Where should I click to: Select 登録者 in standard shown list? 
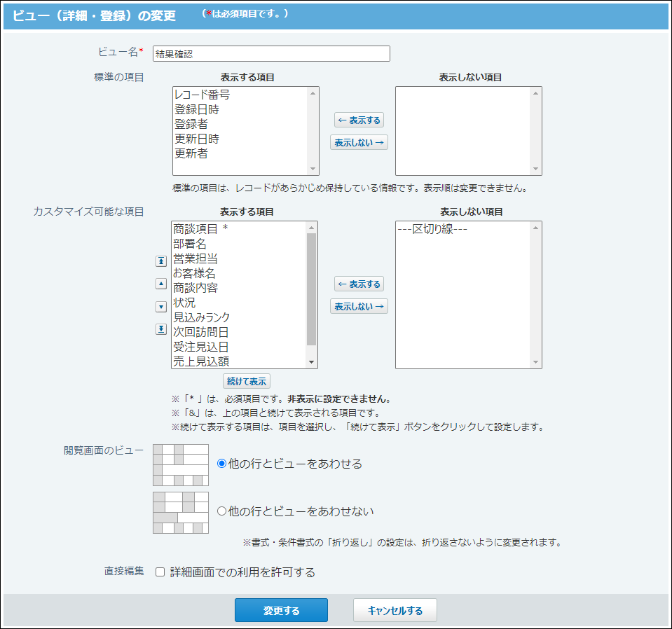pyautogui.click(x=240, y=124)
